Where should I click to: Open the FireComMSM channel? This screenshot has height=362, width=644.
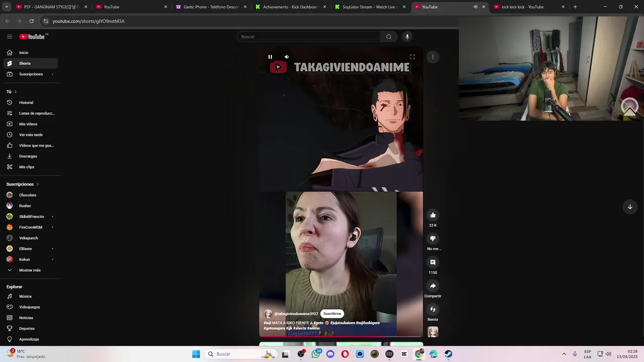point(31,227)
